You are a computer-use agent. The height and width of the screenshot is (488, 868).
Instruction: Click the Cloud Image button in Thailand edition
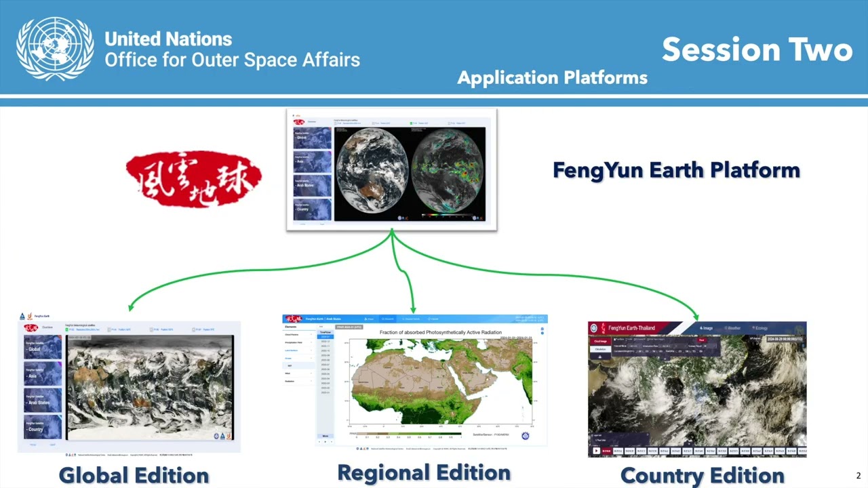click(601, 341)
